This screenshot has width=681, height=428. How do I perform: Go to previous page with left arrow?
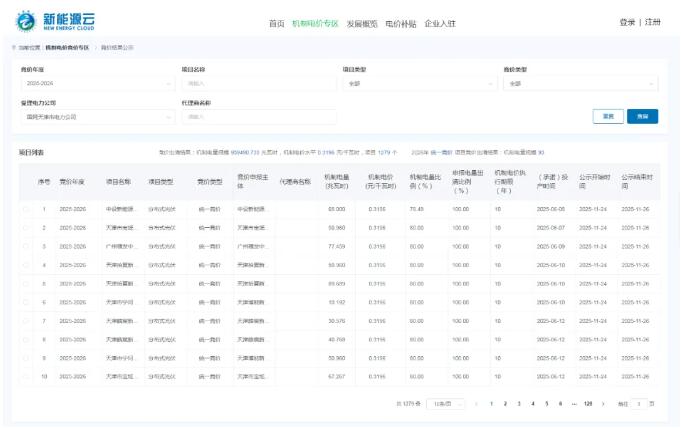pos(476,403)
